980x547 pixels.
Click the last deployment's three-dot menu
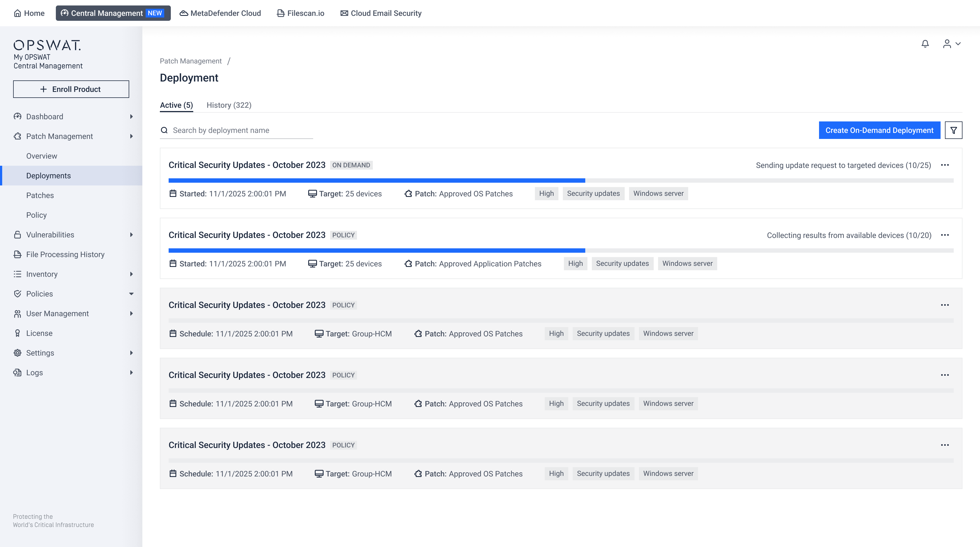click(945, 445)
